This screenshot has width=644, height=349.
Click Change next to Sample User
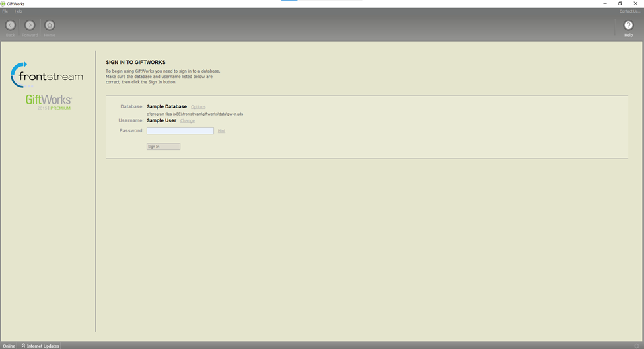(x=188, y=121)
